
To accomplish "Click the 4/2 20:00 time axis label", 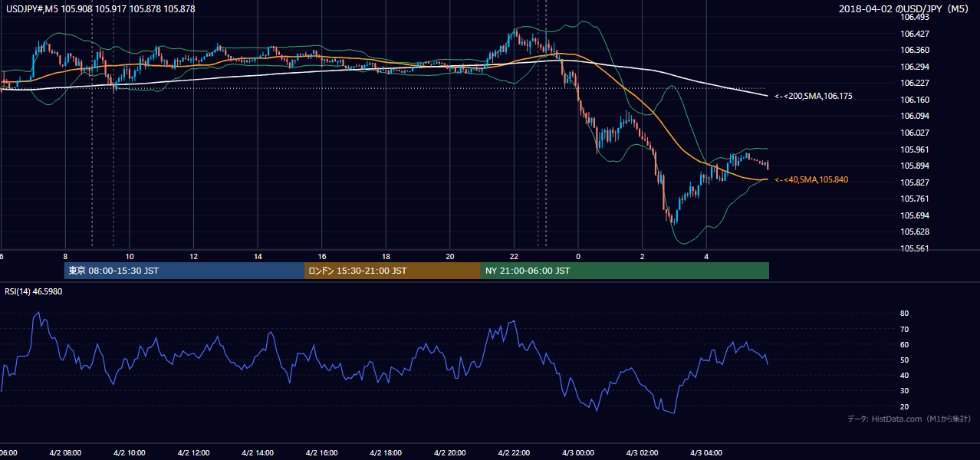I will coord(450,453).
